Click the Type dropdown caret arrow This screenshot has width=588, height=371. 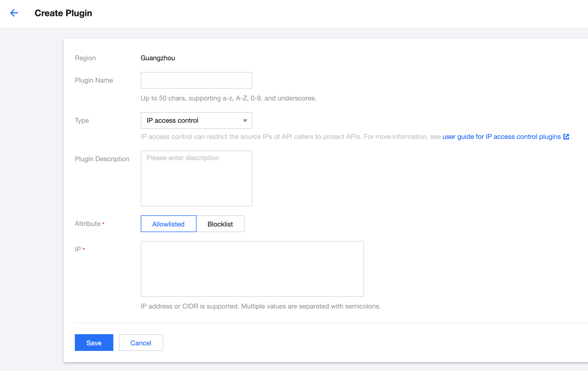click(x=245, y=121)
